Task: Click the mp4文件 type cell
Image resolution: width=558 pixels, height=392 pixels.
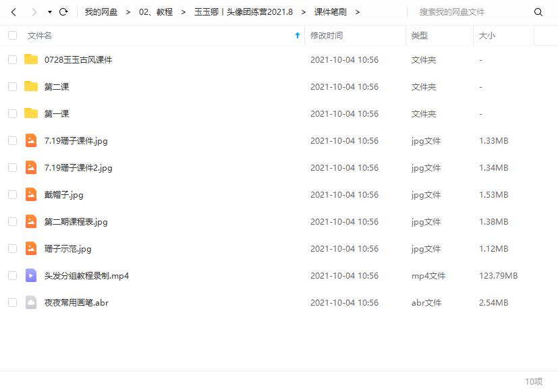Action: 428,276
